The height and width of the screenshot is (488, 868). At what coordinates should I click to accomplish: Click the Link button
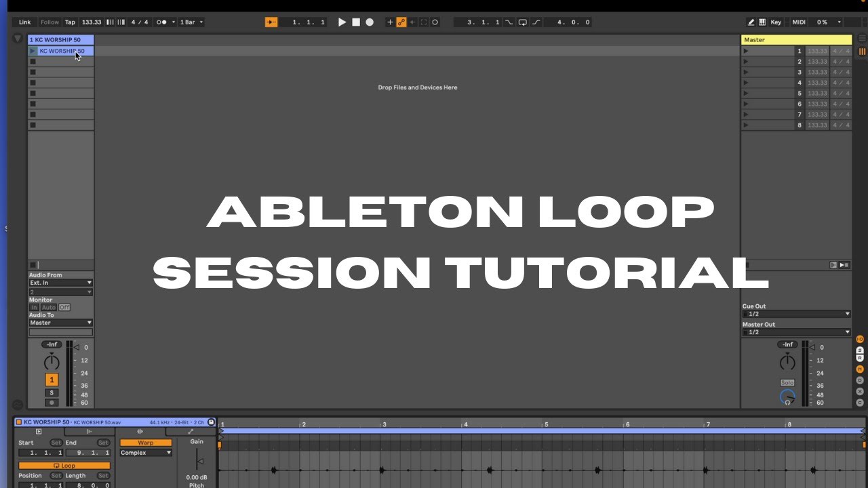tap(25, 22)
